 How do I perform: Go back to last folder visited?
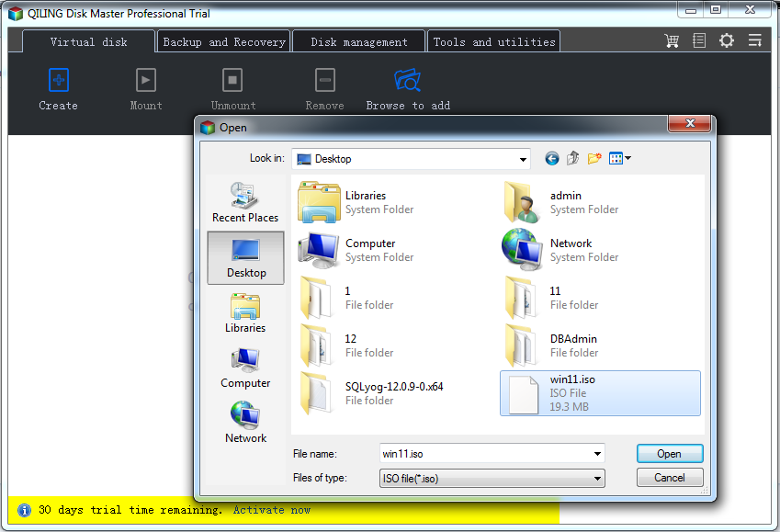551,159
